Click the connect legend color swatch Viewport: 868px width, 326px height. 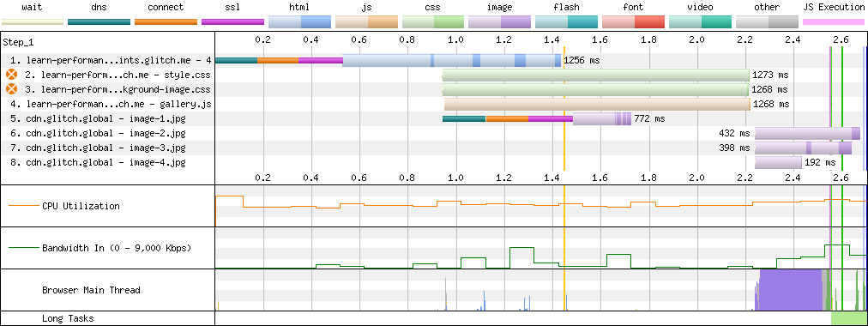tap(166, 22)
